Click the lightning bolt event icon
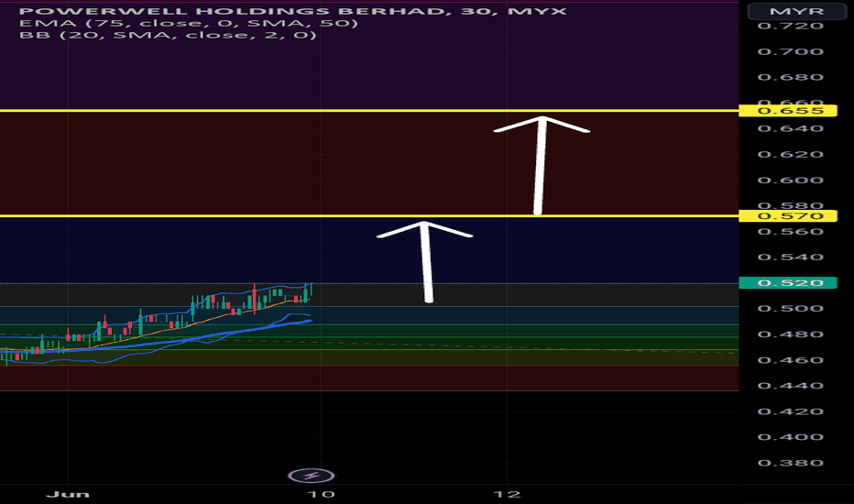The width and height of the screenshot is (854, 504). pos(311,476)
